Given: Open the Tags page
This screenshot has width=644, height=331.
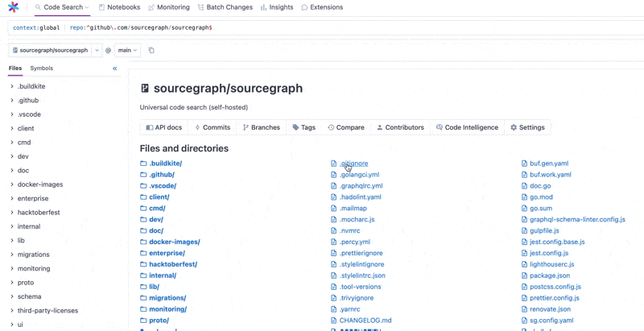Looking at the screenshot, I should [x=304, y=127].
